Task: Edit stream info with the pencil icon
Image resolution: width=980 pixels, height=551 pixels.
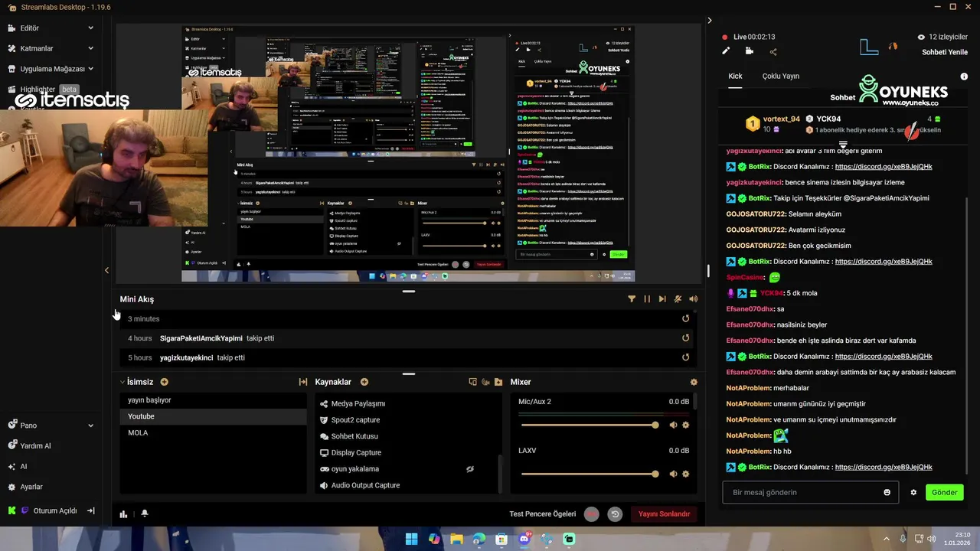Action: [726, 51]
